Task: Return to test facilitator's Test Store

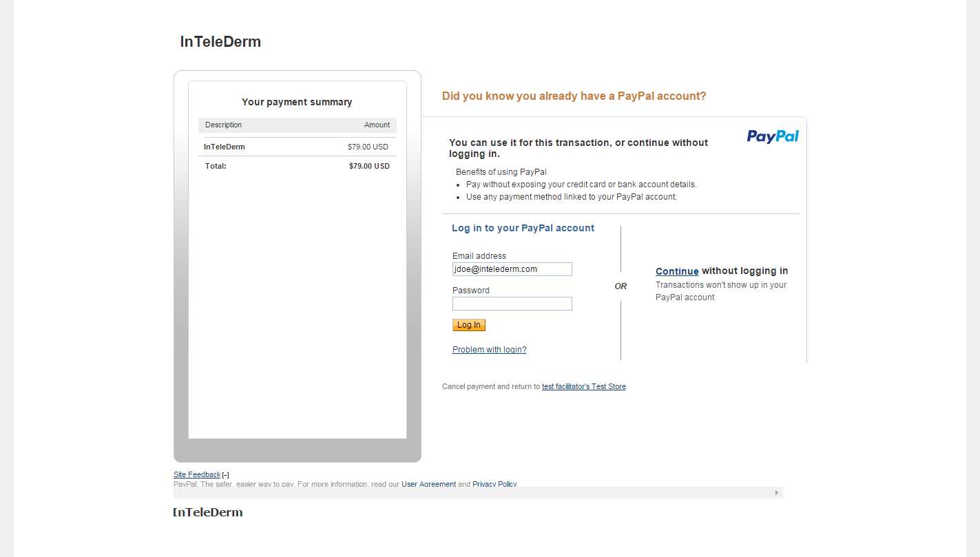Action: 583,387
